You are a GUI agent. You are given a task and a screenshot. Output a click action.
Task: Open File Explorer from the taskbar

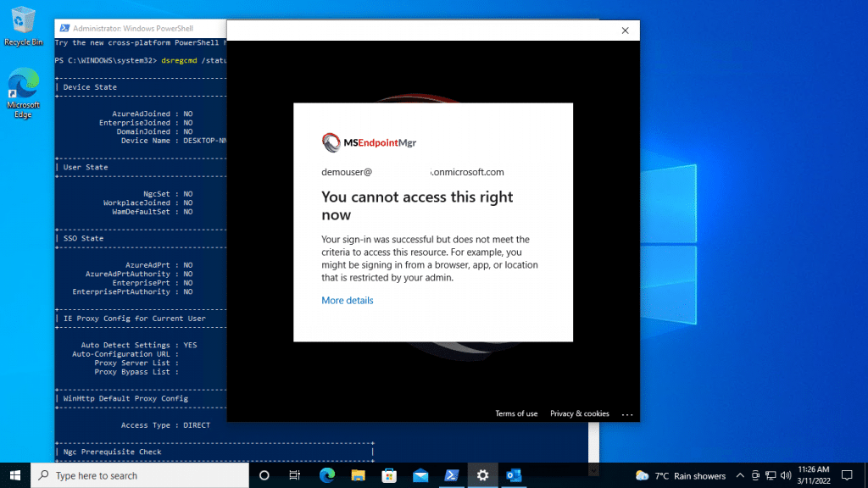click(x=358, y=475)
